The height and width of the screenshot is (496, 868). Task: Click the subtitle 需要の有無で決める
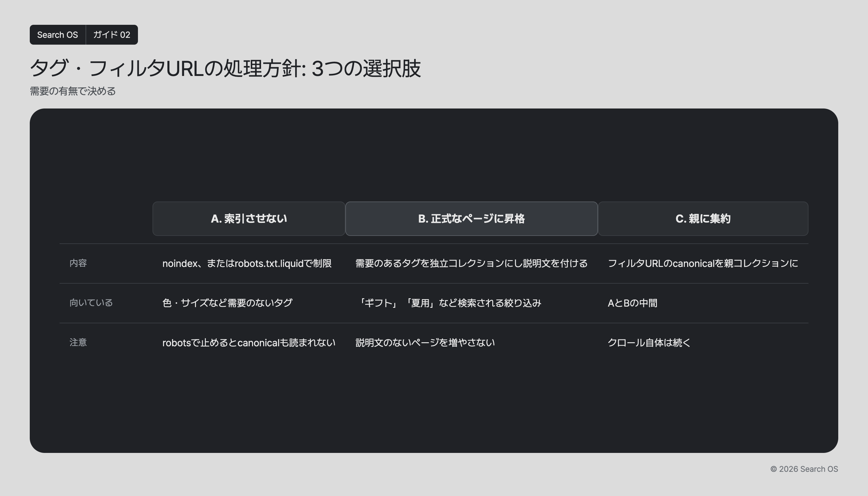[73, 91]
